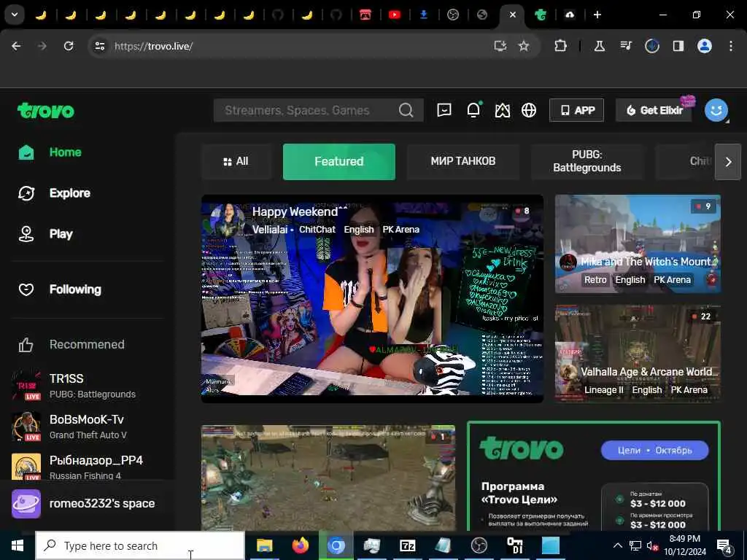Click the volume speaker tray icon

point(651,545)
